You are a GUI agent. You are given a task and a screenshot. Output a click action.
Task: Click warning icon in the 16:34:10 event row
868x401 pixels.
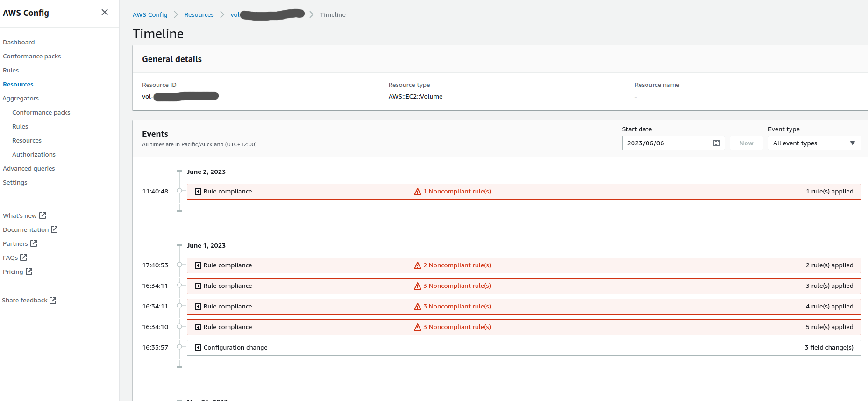coord(418,327)
